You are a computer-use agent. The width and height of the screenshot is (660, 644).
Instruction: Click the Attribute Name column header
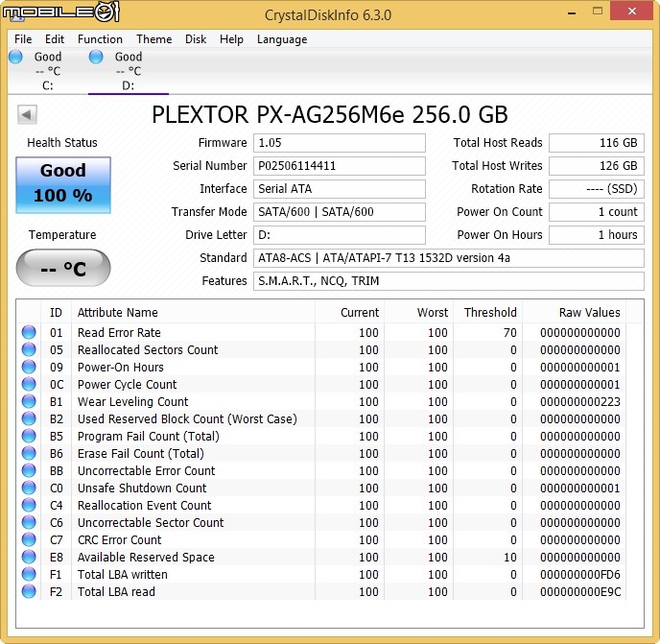tap(193, 313)
